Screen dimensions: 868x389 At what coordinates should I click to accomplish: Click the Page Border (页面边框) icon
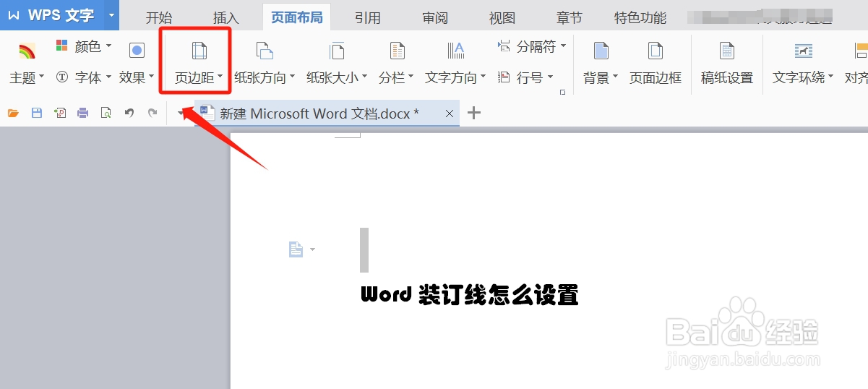coord(655,51)
